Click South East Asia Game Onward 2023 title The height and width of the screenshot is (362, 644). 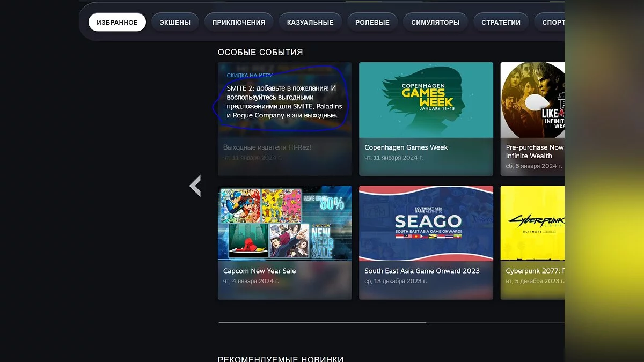coord(422,271)
